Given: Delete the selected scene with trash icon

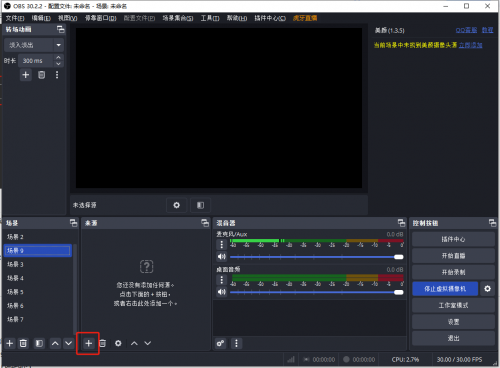Looking at the screenshot, I should pos(23,343).
